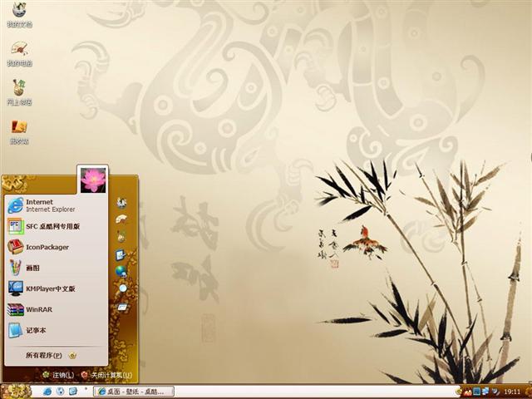Expand hidden tray icons with round arrow
Screen dimensions: 532x399
click(x=458, y=392)
